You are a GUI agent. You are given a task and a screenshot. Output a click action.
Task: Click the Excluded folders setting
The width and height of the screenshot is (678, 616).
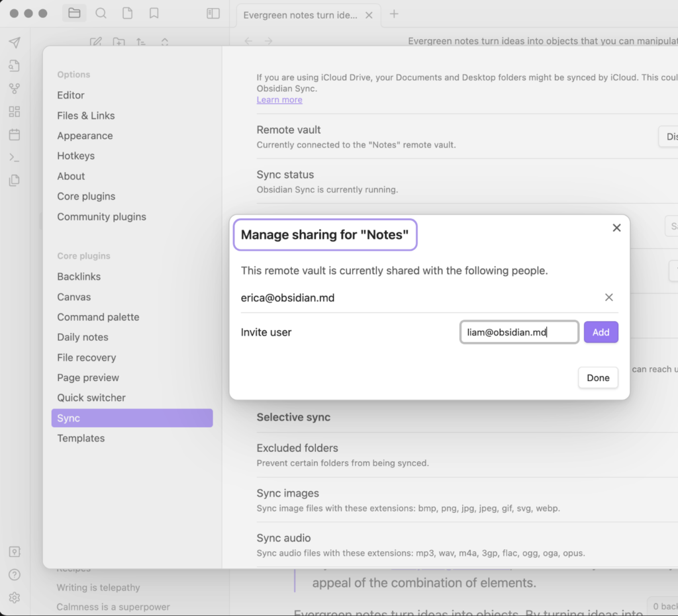click(297, 448)
